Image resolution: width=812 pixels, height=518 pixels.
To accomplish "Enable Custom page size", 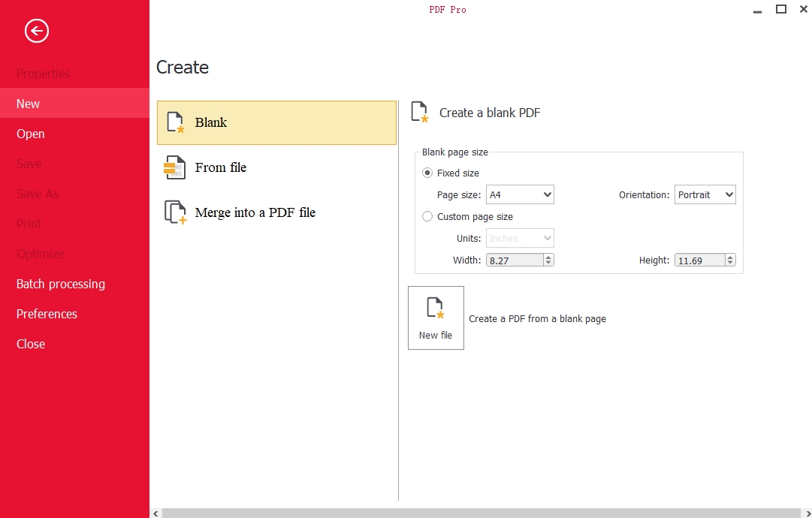I will [427, 216].
